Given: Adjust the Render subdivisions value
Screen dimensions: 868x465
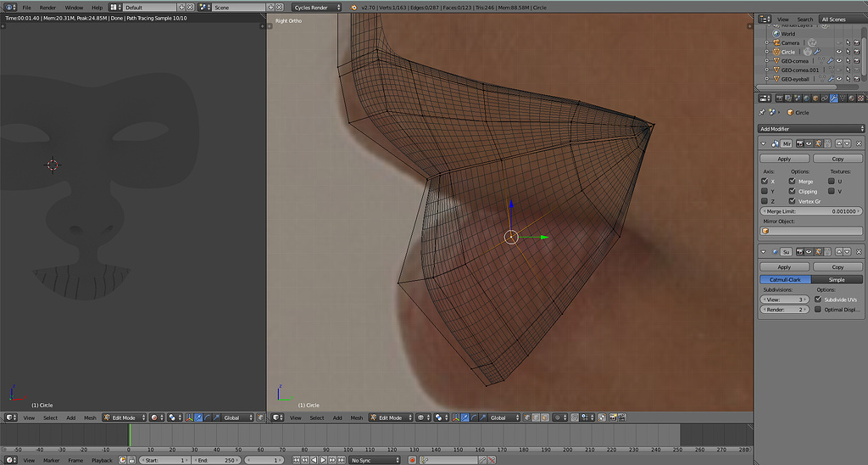Looking at the screenshot, I should (x=784, y=309).
